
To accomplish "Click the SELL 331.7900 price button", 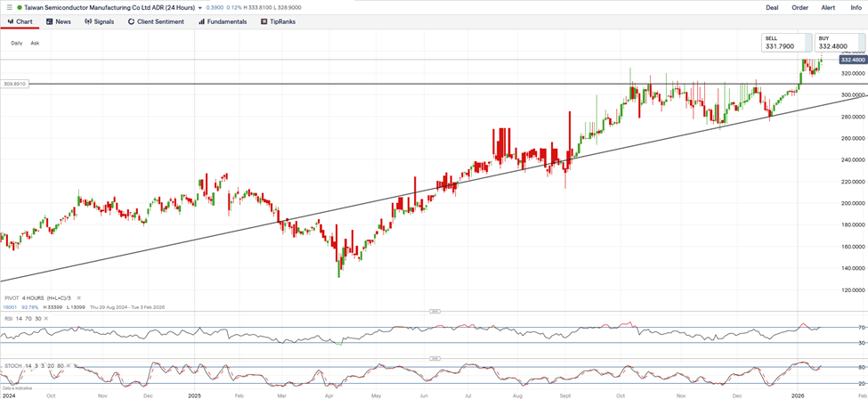I will click(786, 43).
